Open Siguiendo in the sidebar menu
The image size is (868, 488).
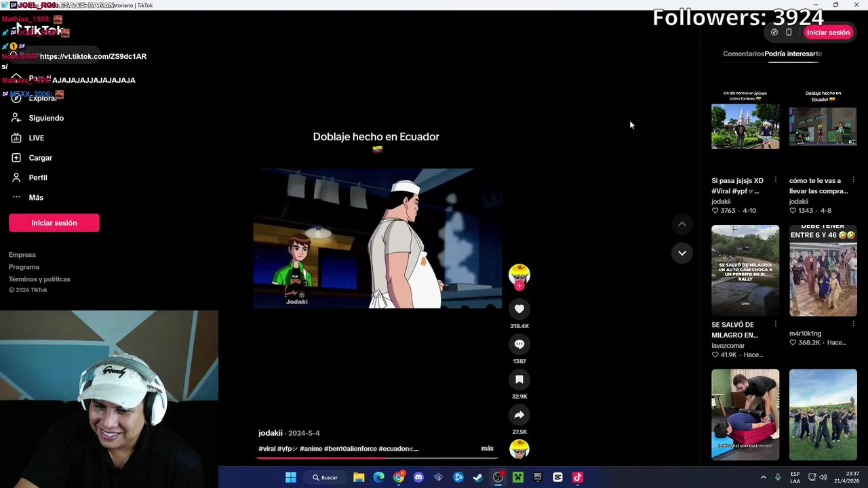(46, 118)
